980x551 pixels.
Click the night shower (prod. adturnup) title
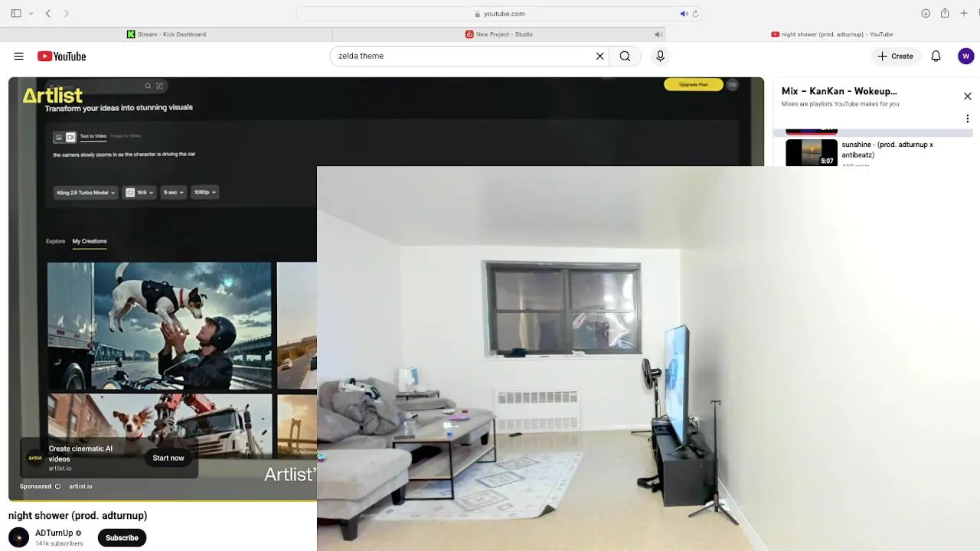pyautogui.click(x=78, y=516)
